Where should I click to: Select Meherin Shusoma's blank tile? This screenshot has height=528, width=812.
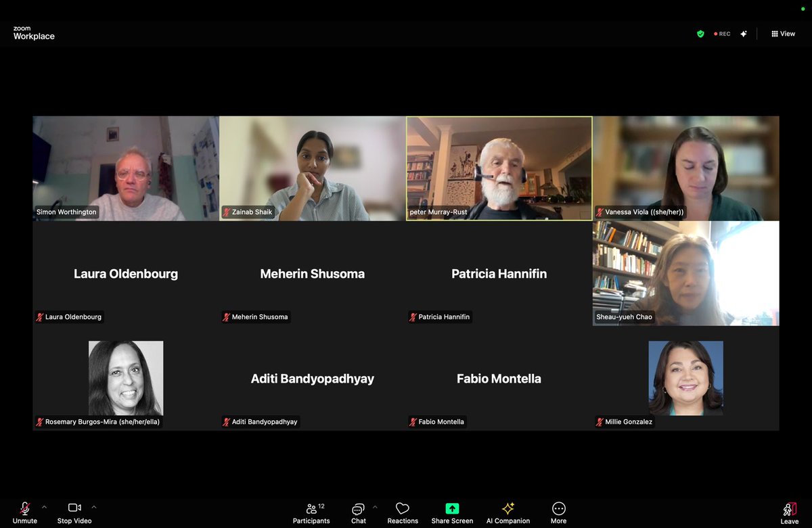pyautogui.click(x=313, y=273)
